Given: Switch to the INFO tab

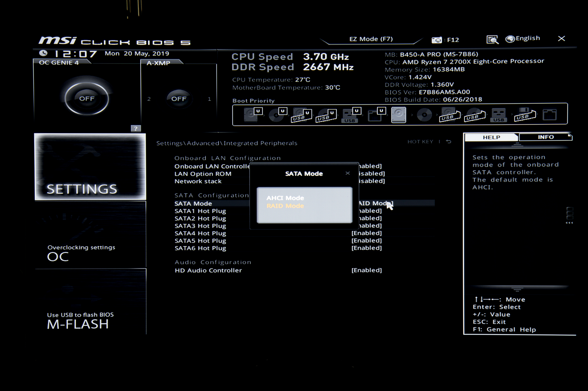Looking at the screenshot, I should [x=546, y=137].
